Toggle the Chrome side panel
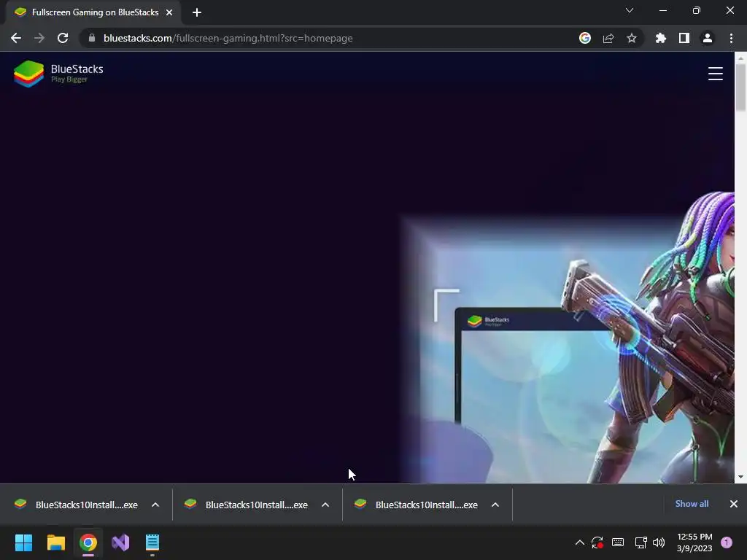The image size is (747, 560). coord(684,38)
